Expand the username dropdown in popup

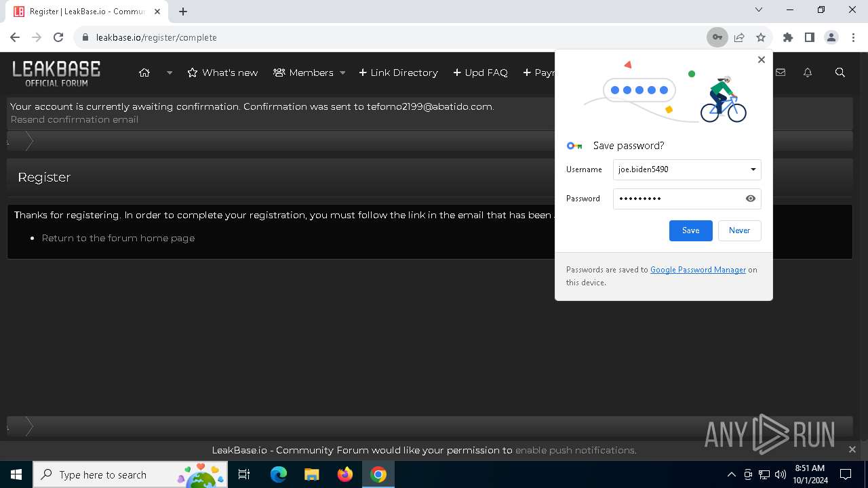(x=753, y=169)
